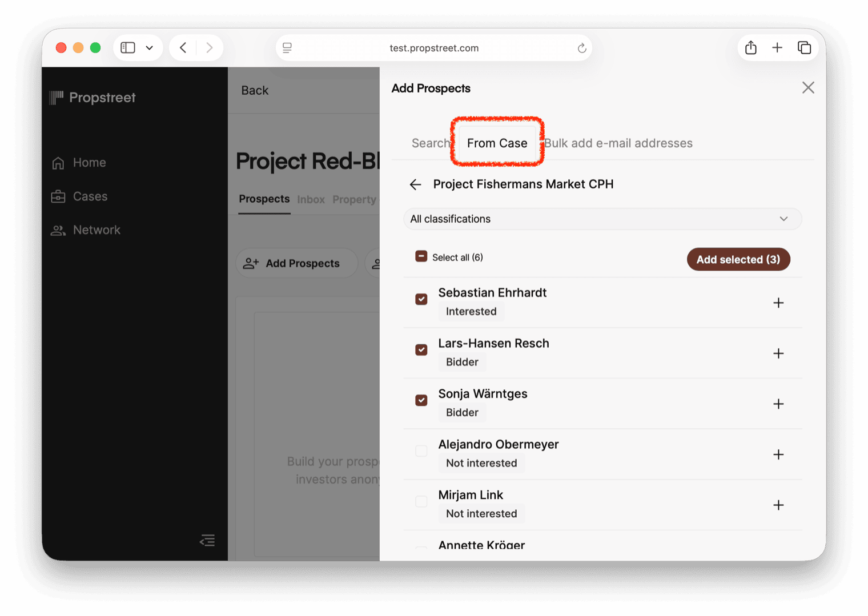This screenshot has width=868, height=616.
Task: Expand the All classifications dropdown
Action: point(602,219)
